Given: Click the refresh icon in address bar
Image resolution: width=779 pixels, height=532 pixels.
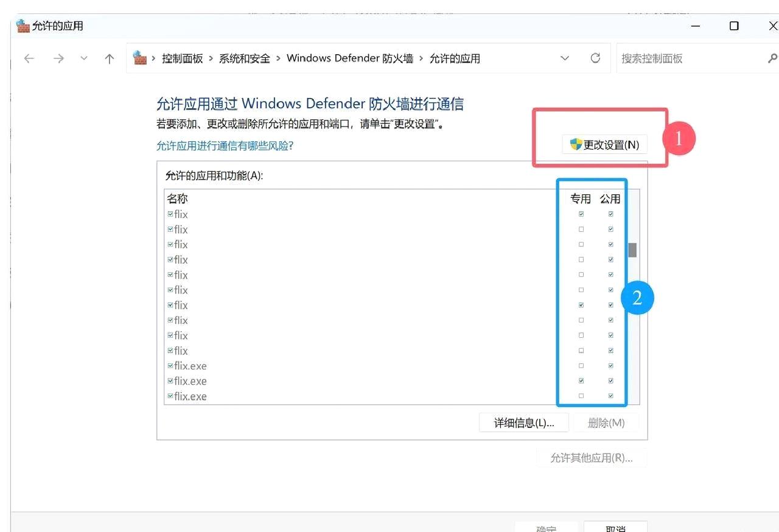Looking at the screenshot, I should [595, 58].
